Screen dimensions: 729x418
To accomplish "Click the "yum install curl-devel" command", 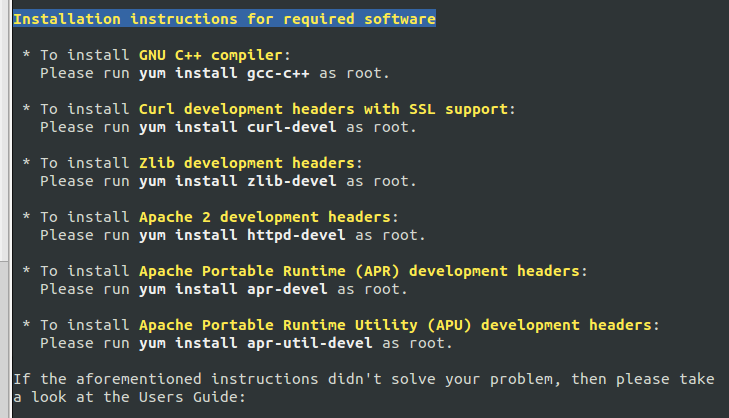I will point(238,127).
